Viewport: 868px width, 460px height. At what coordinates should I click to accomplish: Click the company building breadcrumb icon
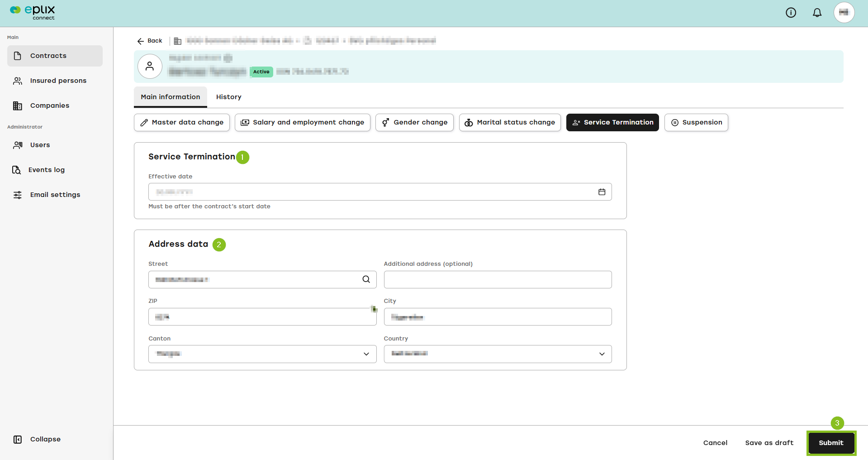coord(178,41)
